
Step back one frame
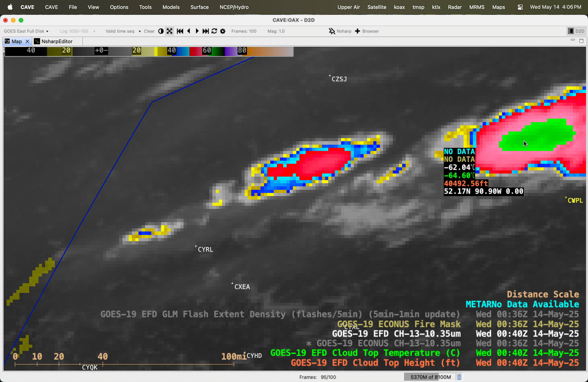click(x=189, y=31)
